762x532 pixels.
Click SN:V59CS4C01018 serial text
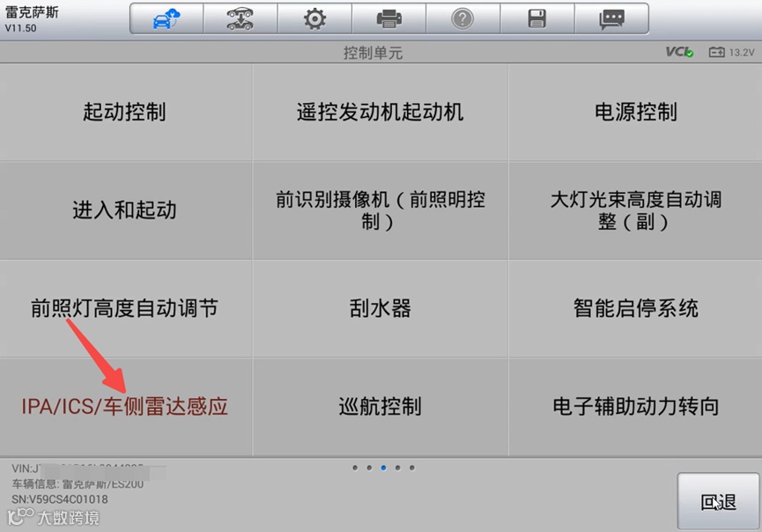point(60,499)
